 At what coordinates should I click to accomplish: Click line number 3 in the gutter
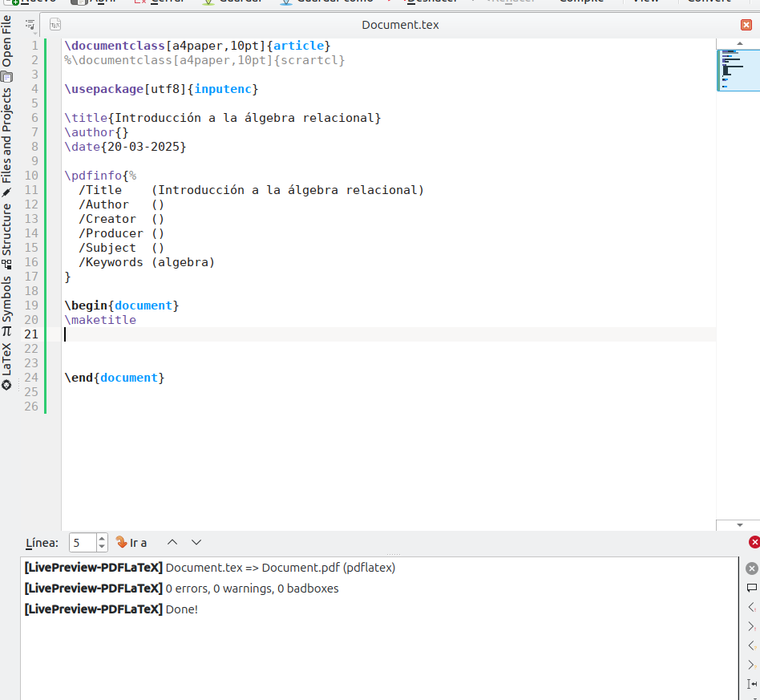click(x=34, y=75)
